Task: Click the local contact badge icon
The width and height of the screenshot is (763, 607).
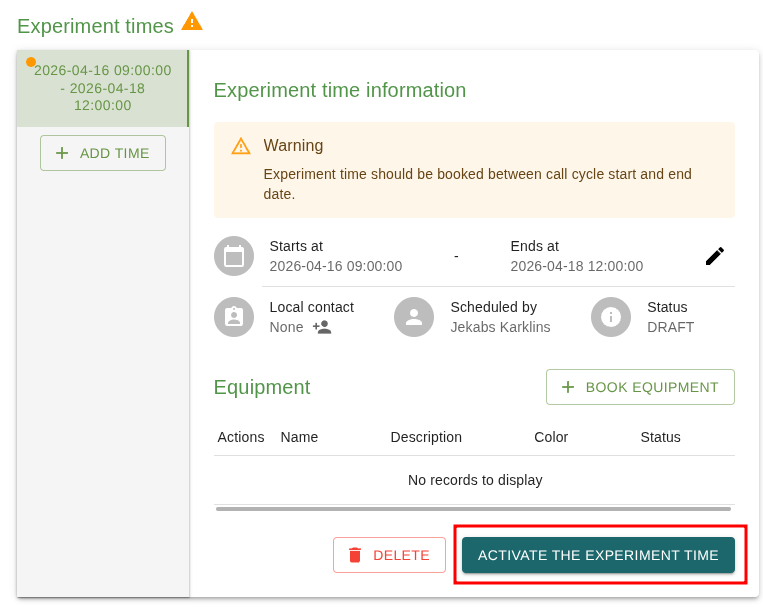Action: click(x=234, y=317)
